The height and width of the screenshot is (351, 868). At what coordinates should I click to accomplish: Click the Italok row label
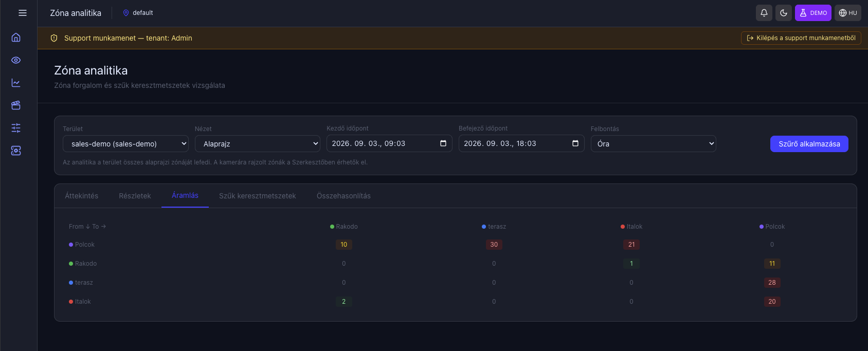click(x=80, y=302)
